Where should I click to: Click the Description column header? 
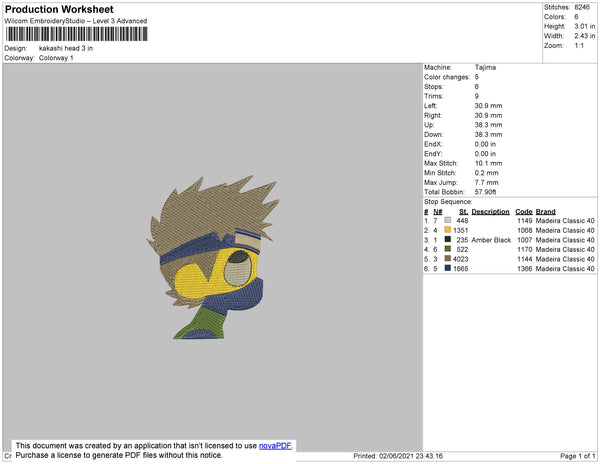coord(490,212)
